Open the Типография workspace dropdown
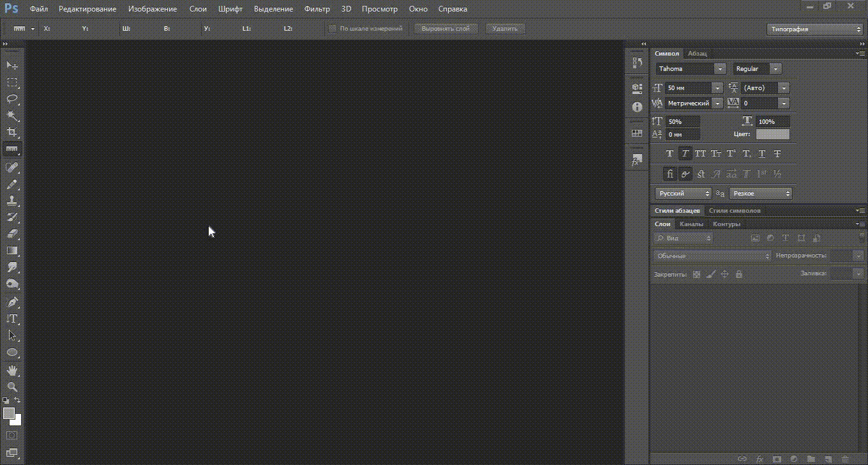The width and height of the screenshot is (868, 465). [815, 29]
